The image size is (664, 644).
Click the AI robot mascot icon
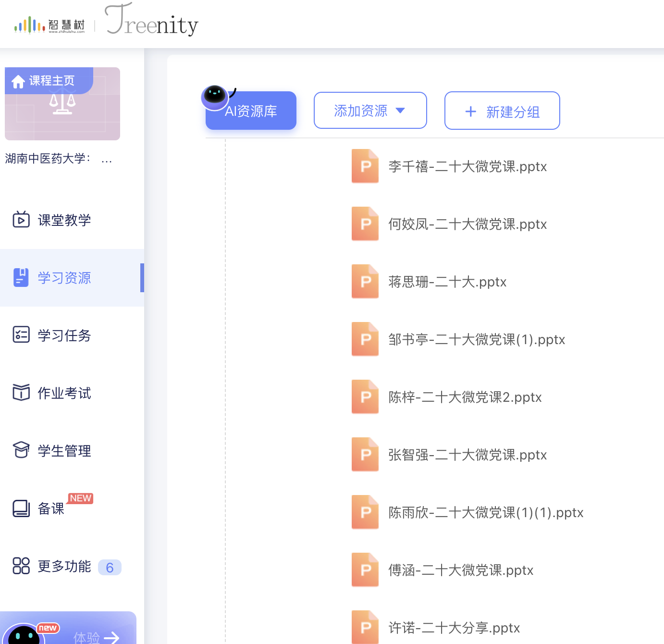coord(214,95)
